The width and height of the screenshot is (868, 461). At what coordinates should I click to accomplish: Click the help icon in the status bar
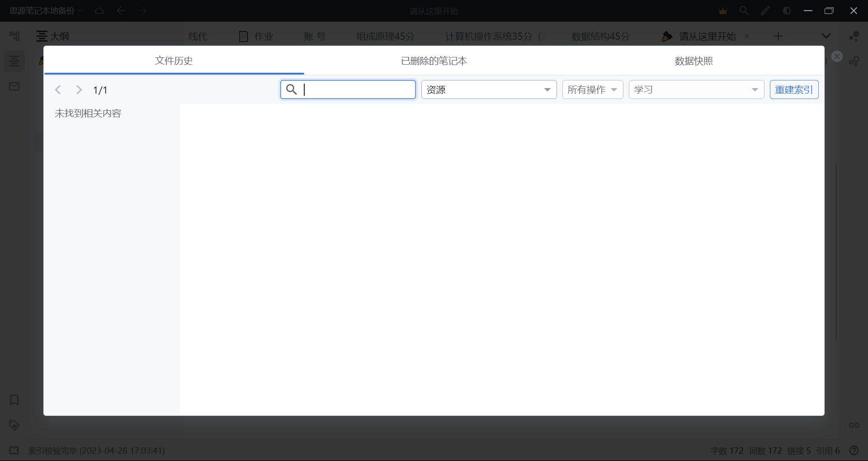pos(854,451)
